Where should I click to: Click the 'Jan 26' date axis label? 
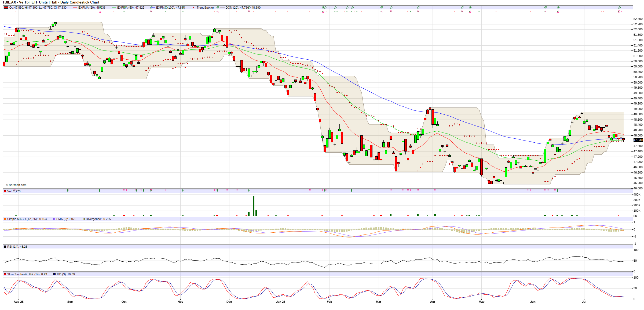click(x=281, y=302)
